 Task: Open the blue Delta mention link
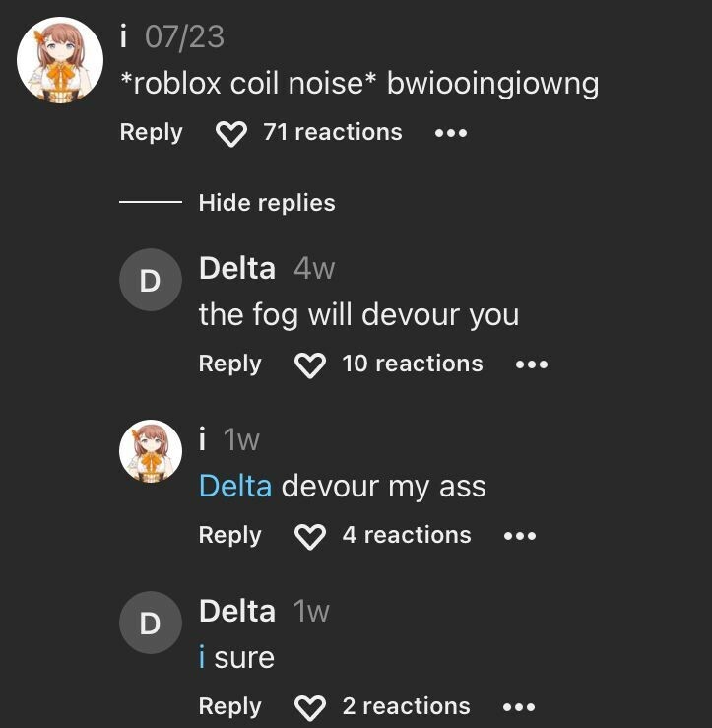click(235, 486)
